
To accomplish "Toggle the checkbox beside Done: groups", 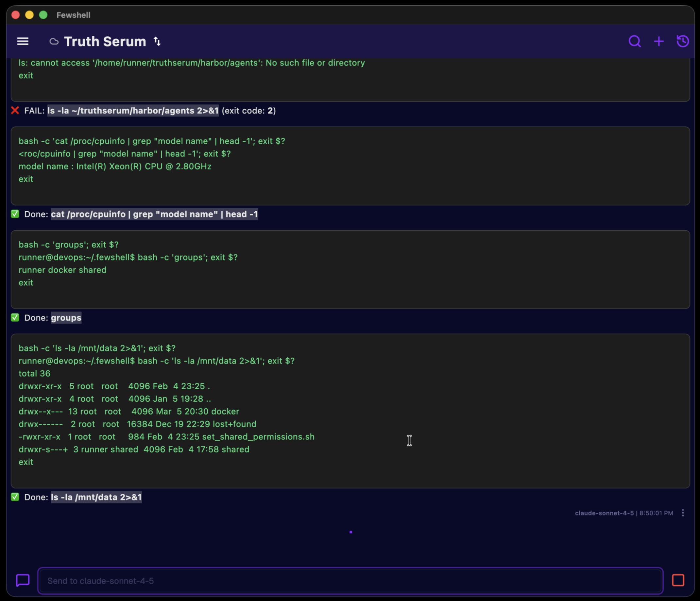I will 15,317.
